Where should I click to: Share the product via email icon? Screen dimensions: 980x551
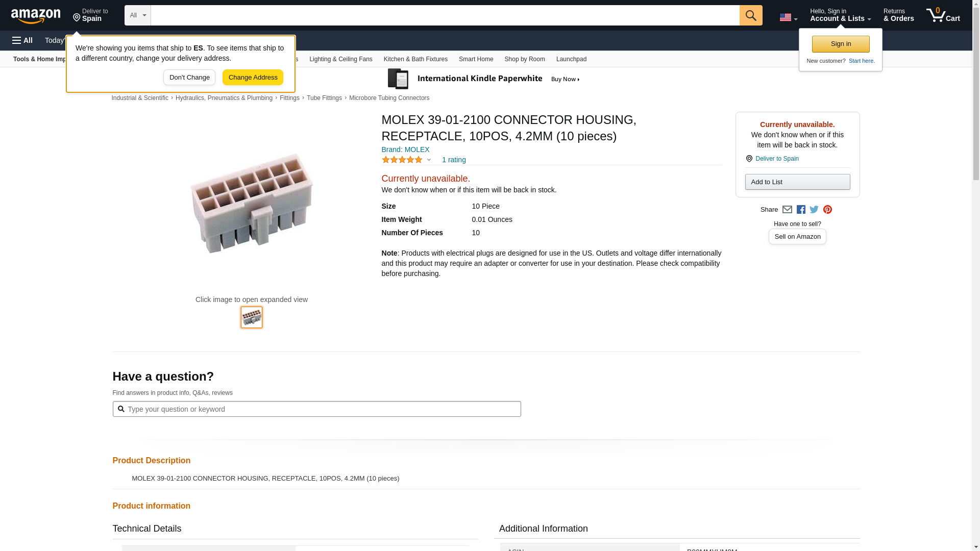[x=787, y=210]
